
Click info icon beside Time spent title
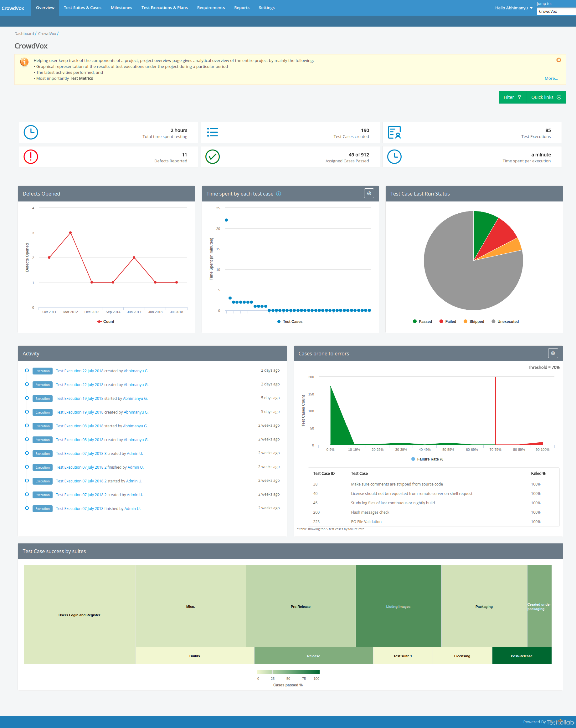point(279,194)
